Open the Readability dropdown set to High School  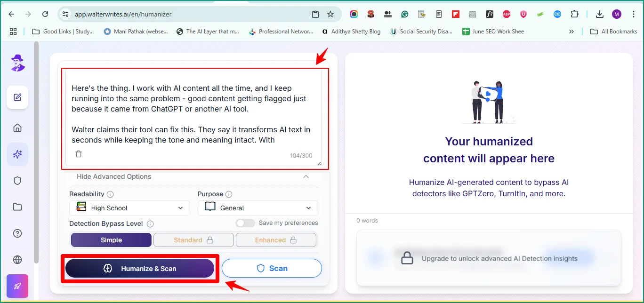coord(129,207)
